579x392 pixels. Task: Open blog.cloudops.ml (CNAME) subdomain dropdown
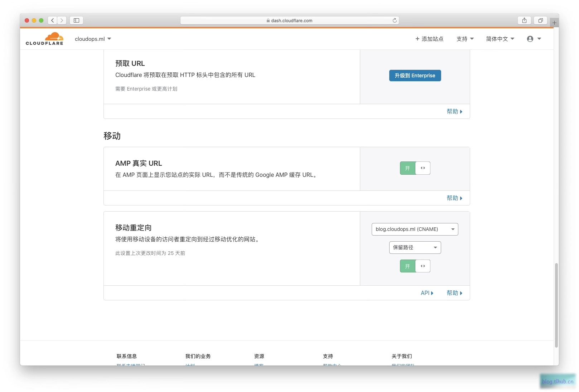click(415, 229)
